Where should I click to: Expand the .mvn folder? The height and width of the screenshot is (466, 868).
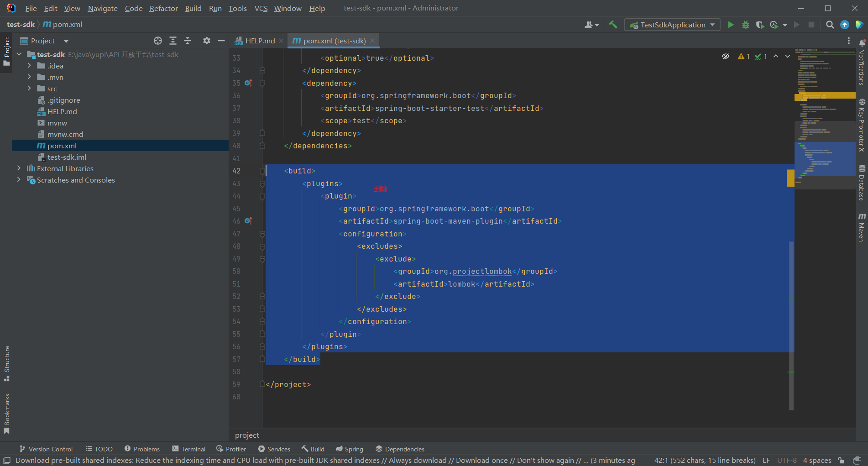(29, 77)
